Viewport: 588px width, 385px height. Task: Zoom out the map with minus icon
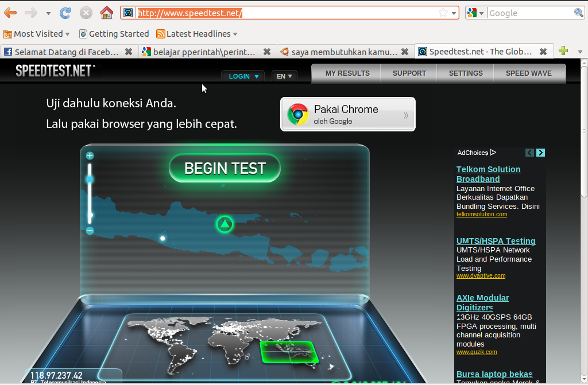coord(90,231)
